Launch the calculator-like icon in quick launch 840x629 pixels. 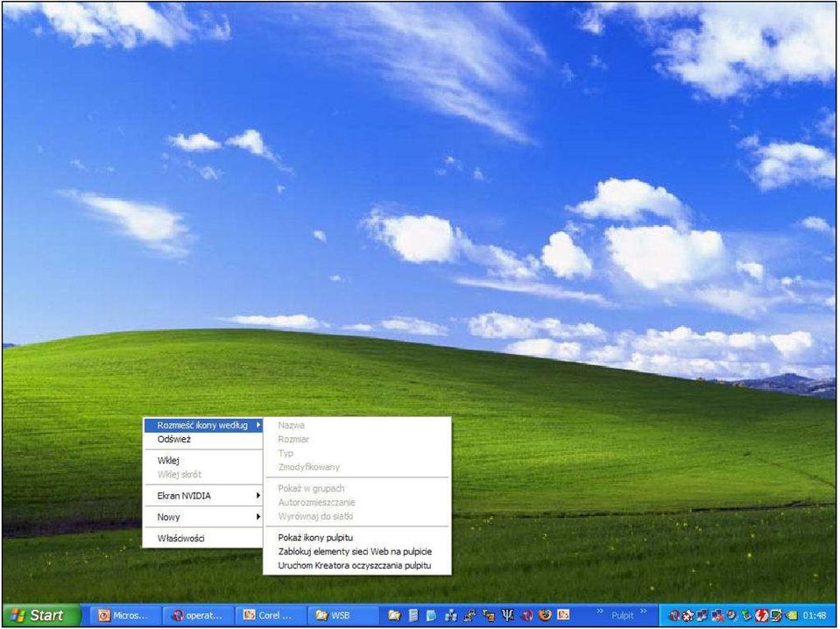click(413, 615)
